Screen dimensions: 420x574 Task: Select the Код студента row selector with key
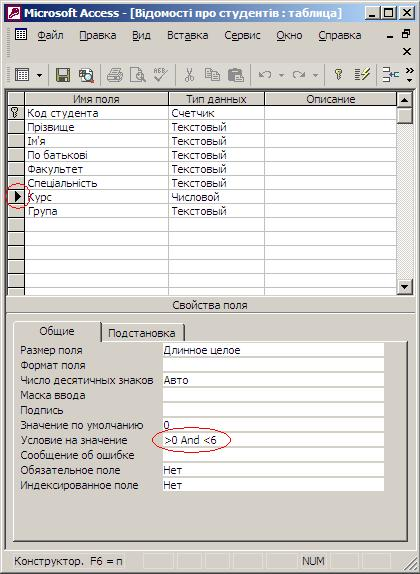[16, 113]
